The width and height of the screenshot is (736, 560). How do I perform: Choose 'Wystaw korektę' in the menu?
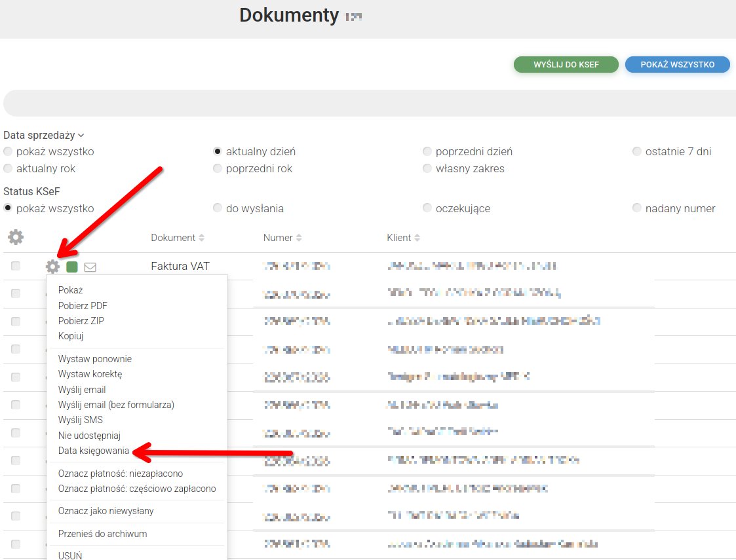click(x=90, y=374)
